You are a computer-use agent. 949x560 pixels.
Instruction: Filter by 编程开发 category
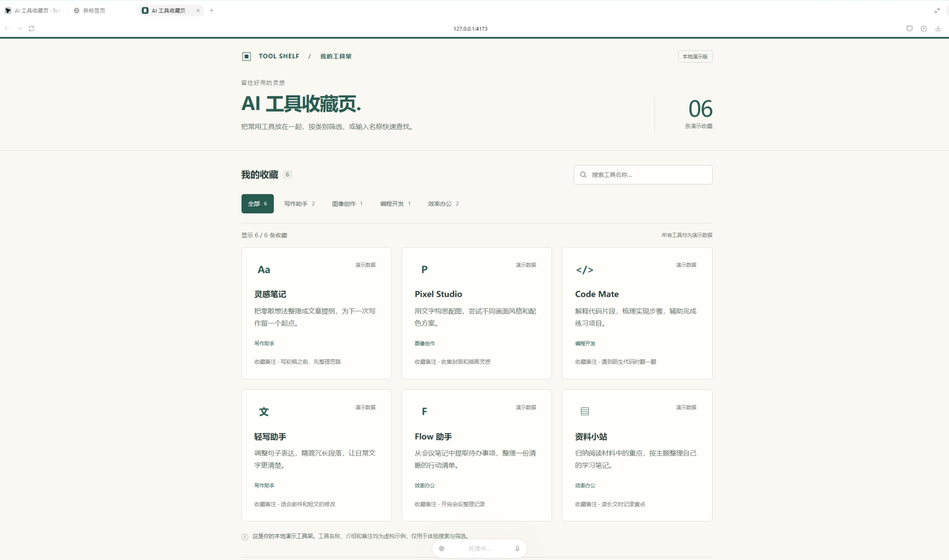[x=395, y=204]
